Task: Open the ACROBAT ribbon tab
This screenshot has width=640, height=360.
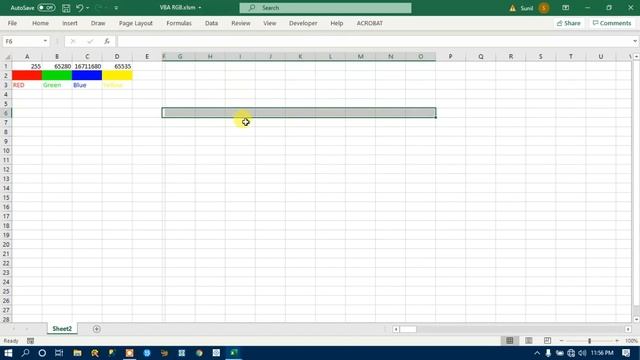Action: pyautogui.click(x=370, y=23)
